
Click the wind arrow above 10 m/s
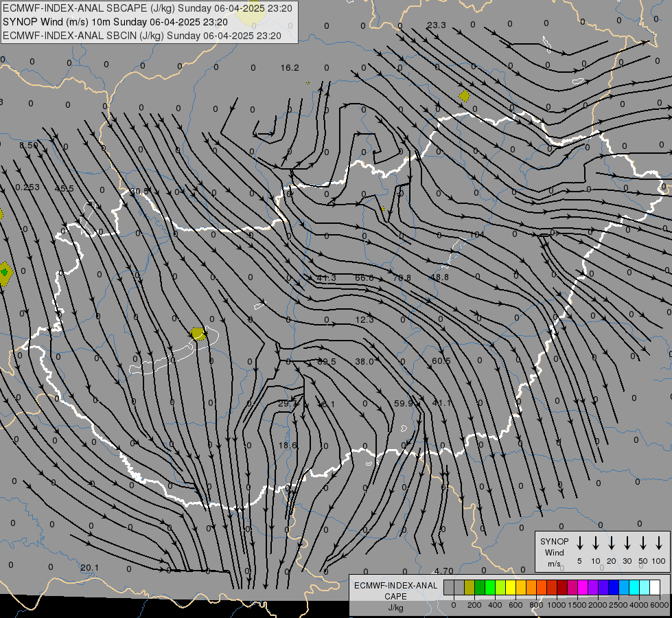point(595,543)
